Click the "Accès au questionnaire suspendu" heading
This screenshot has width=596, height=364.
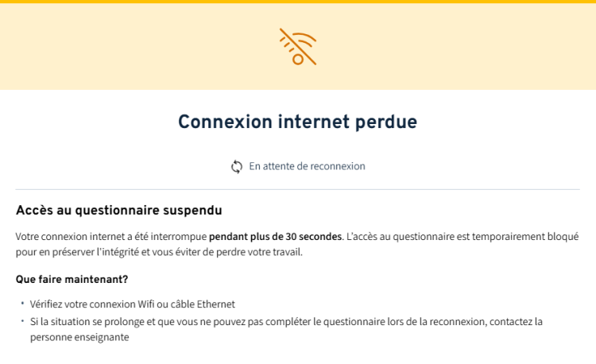tap(118, 211)
